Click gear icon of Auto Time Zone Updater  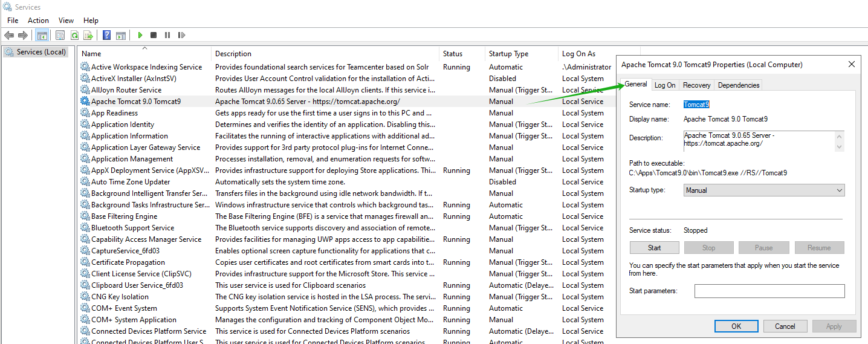85,182
